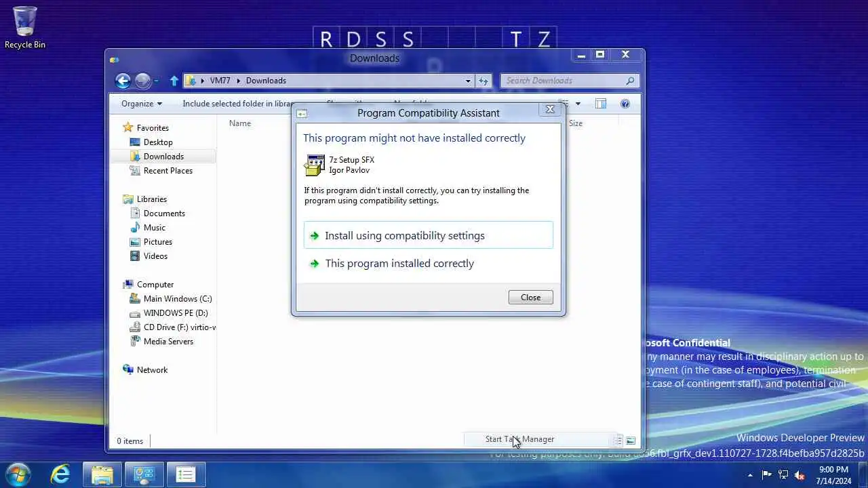
Task: Select Libraries in the navigation pane
Action: coord(152,199)
